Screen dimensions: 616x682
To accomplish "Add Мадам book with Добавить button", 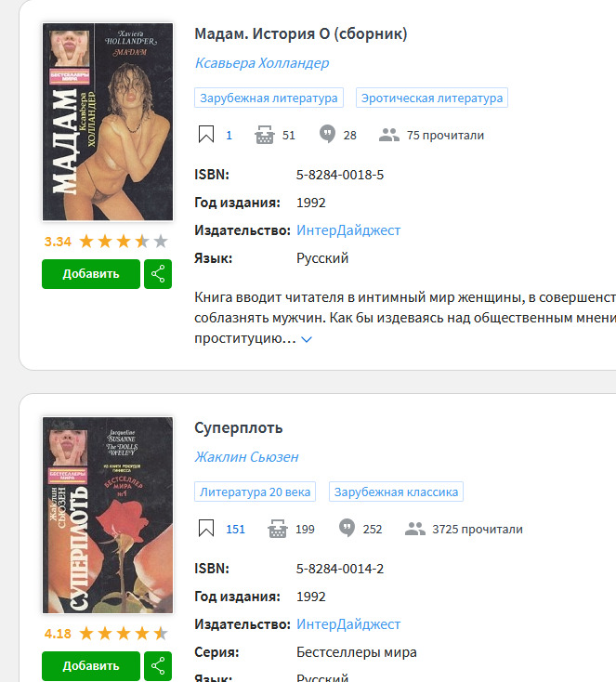I will (x=91, y=274).
